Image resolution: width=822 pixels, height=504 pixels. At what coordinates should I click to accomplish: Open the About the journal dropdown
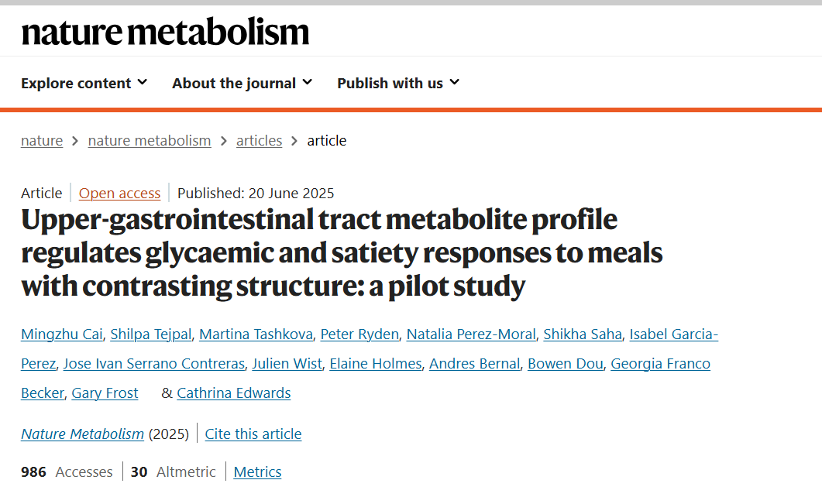tap(242, 83)
